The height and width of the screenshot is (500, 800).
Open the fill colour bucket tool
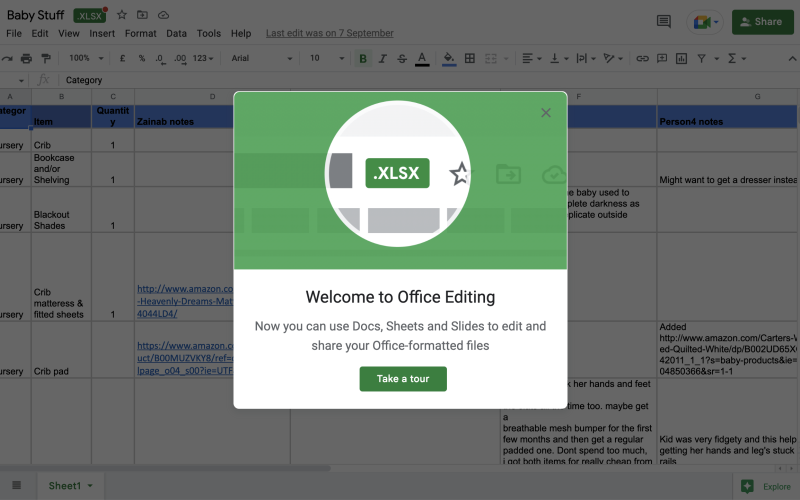(449, 59)
